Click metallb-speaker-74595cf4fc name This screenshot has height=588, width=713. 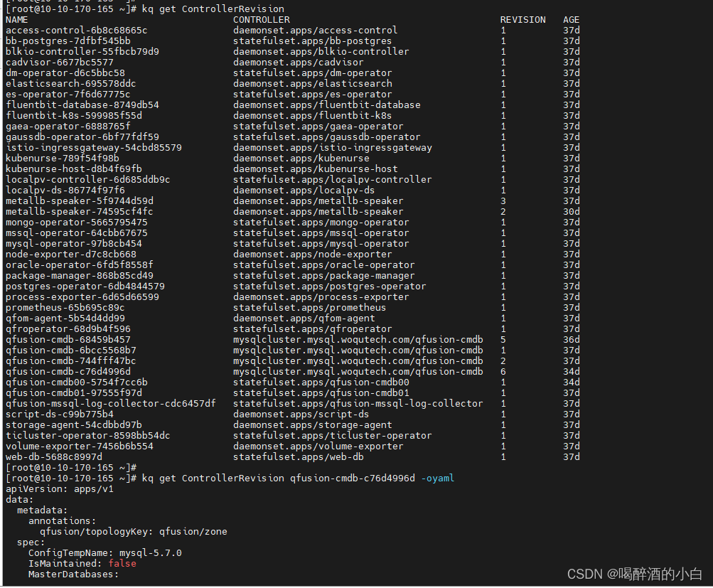[80, 212]
